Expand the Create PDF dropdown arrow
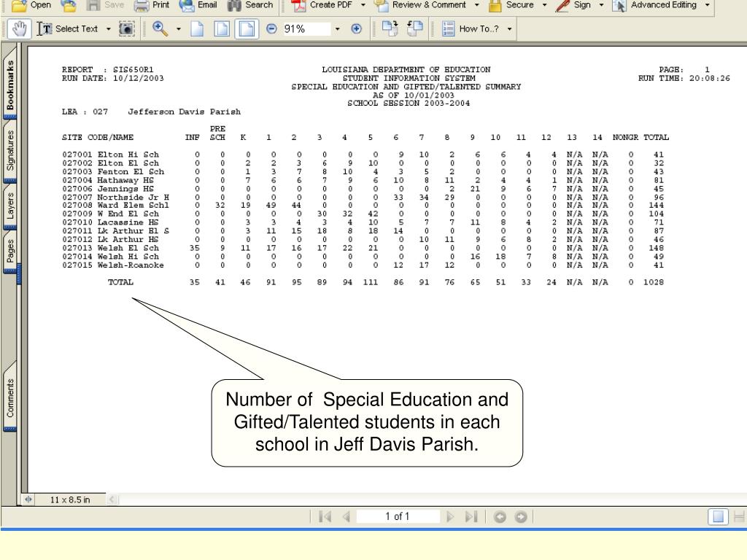747x560 pixels. point(363,5)
